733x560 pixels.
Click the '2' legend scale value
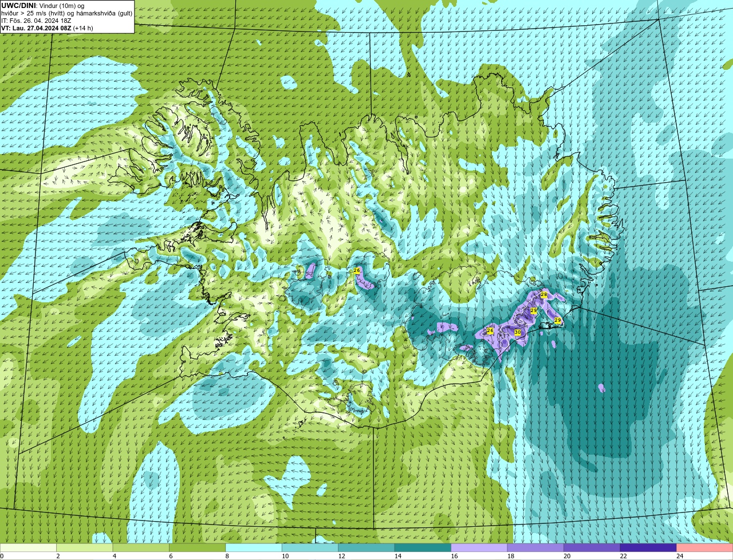(58, 556)
